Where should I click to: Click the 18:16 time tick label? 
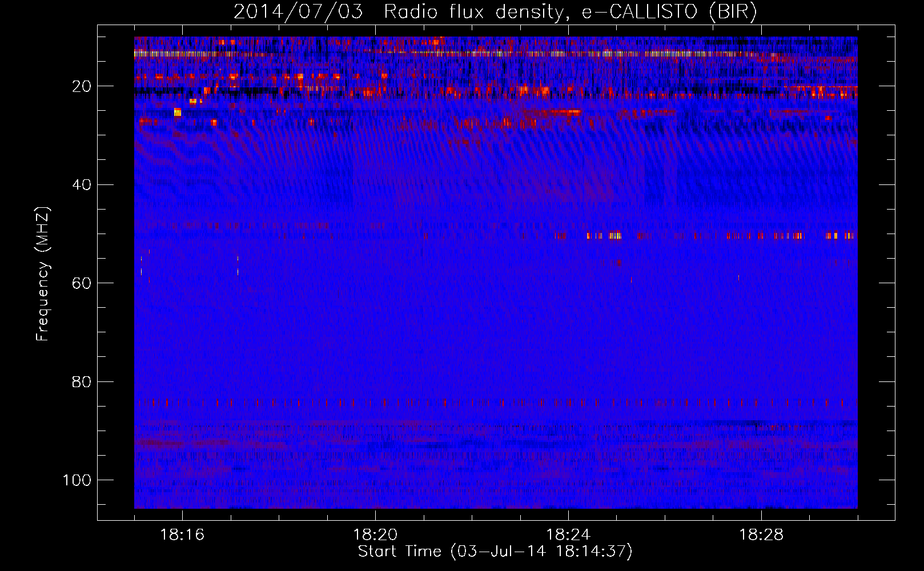tap(182, 535)
